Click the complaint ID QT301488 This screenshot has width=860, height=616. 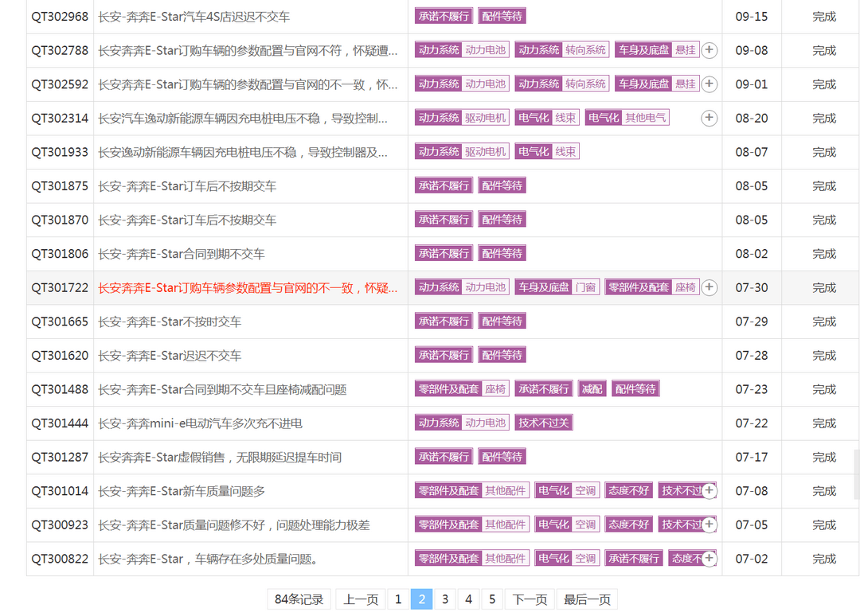[60, 389]
